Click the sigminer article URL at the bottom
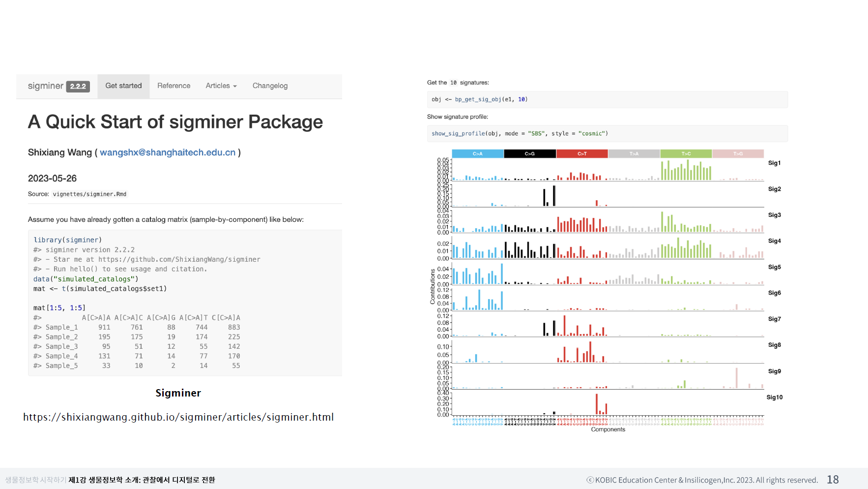Image resolution: width=868 pixels, height=489 pixels. (178, 417)
